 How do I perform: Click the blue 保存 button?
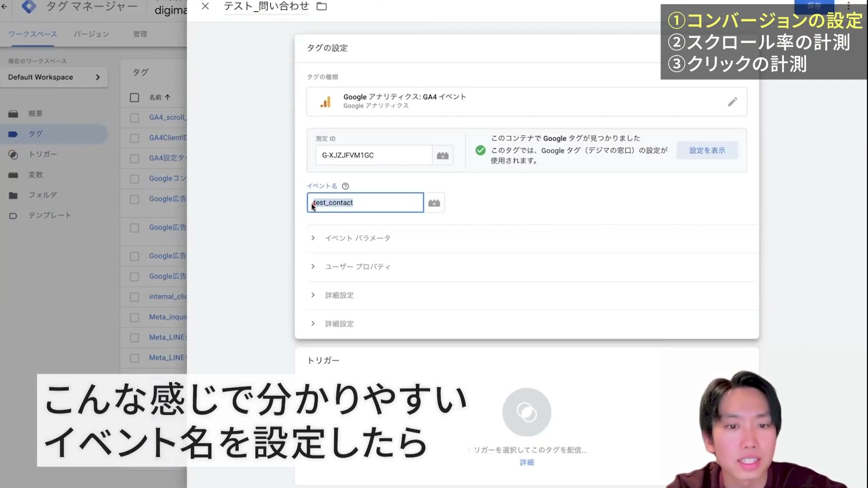[814, 6]
